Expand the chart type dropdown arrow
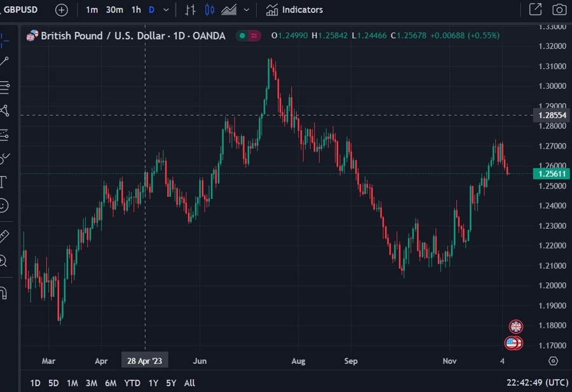This screenshot has width=572, height=392. pyautogui.click(x=247, y=10)
